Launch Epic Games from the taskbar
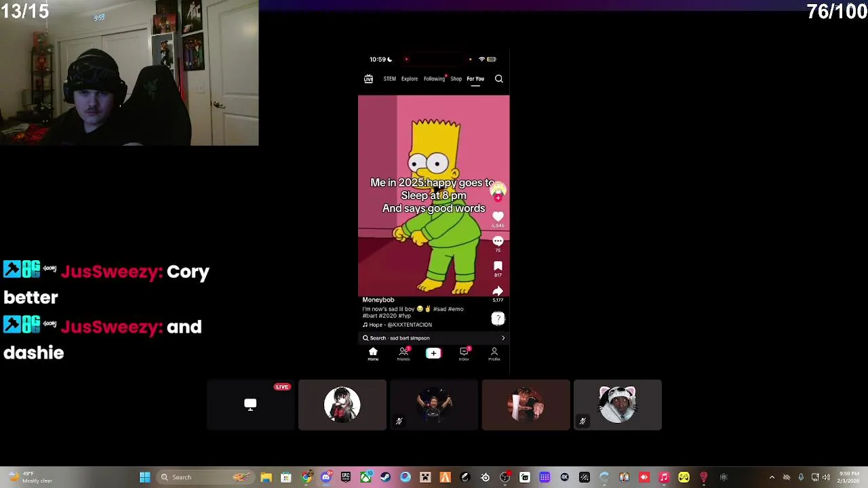 [x=346, y=477]
